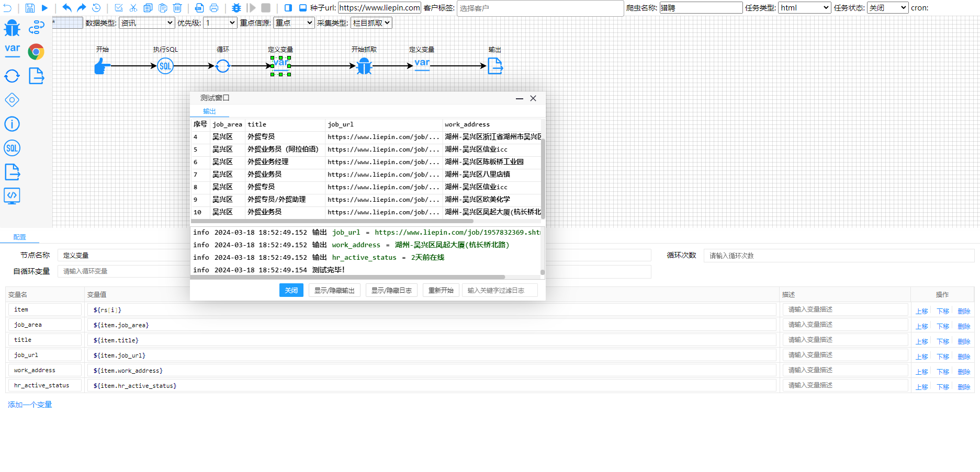Undo the last action with the back arrow
Viewport: 980px width, 472px height.
67,8
